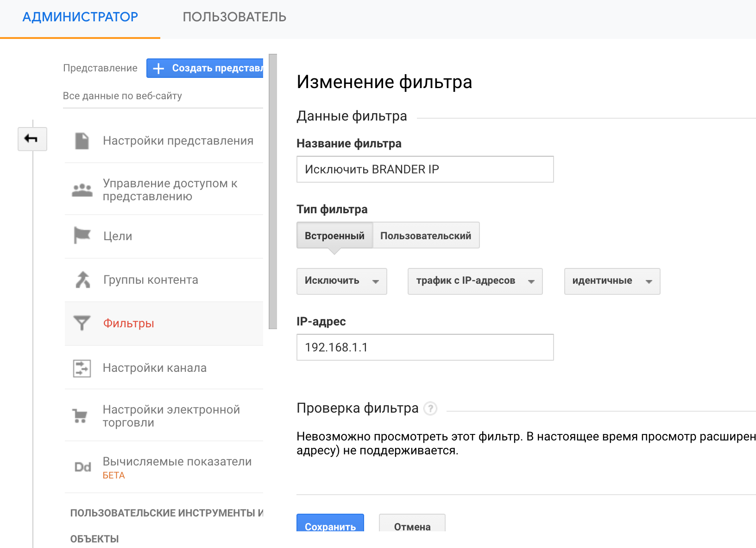
Task: Open the АДМИНИСТРАТОР tab
Action: [80, 17]
